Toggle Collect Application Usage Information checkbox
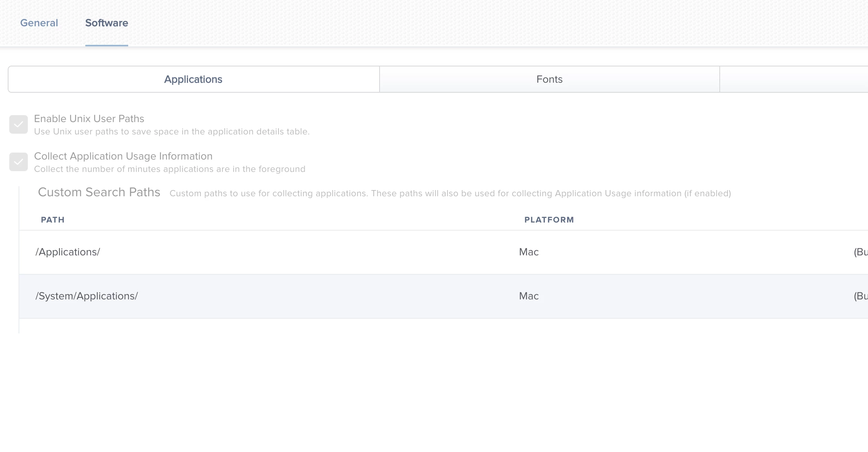868x452 pixels. pos(19,162)
